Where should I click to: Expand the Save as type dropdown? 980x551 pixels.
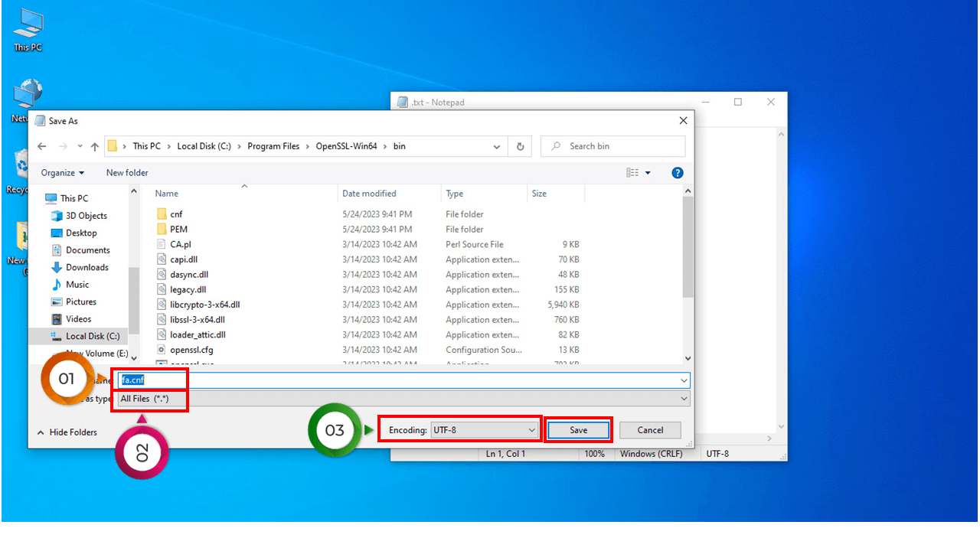[402, 399]
